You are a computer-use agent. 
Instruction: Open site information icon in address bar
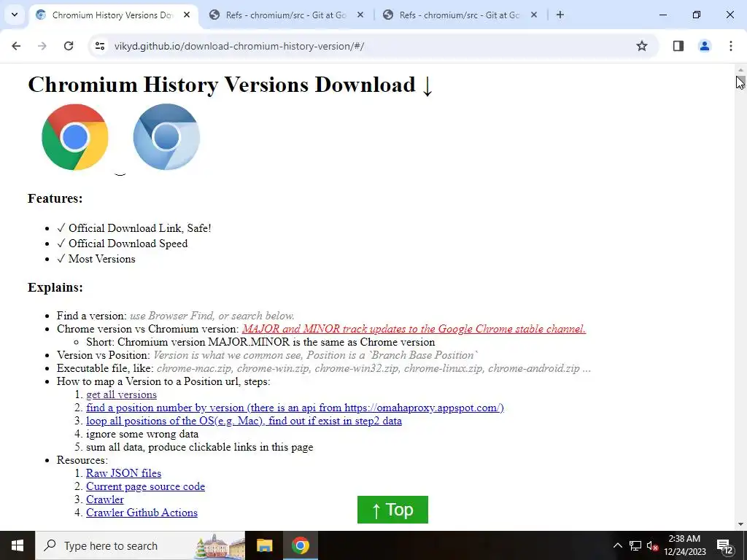(99, 46)
